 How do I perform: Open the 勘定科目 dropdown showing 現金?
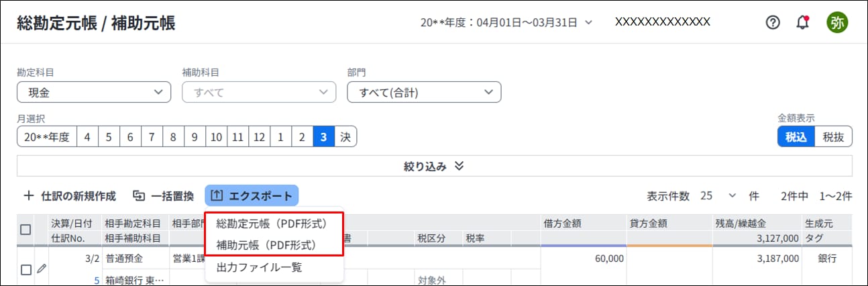coord(94,92)
